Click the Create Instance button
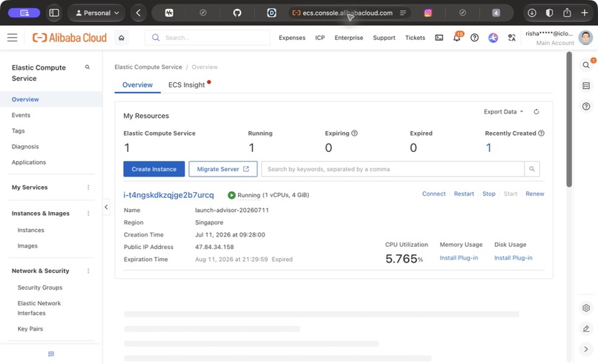Image resolution: width=598 pixels, height=364 pixels. tap(154, 169)
